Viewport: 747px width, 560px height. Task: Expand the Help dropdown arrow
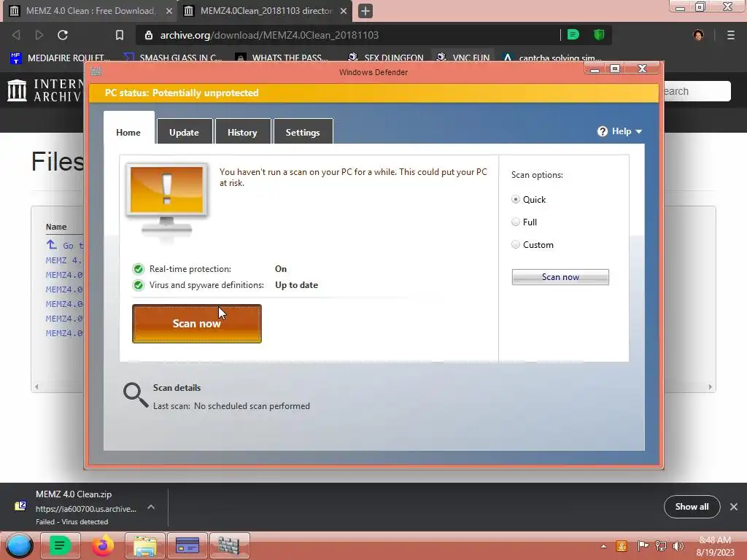(x=639, y=131)
